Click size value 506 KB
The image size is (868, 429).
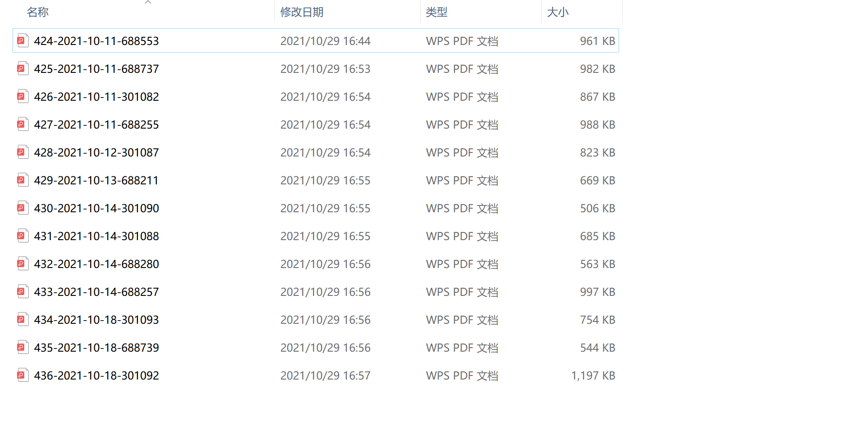[x=598, y=208]
